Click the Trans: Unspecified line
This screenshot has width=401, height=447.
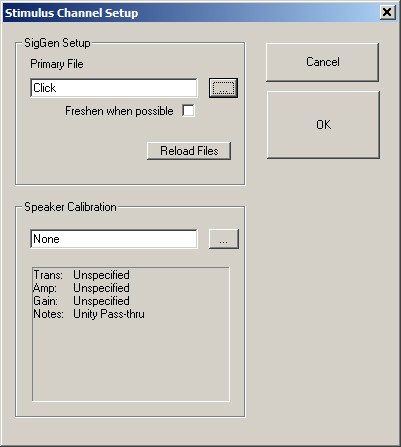click(82, 275)
